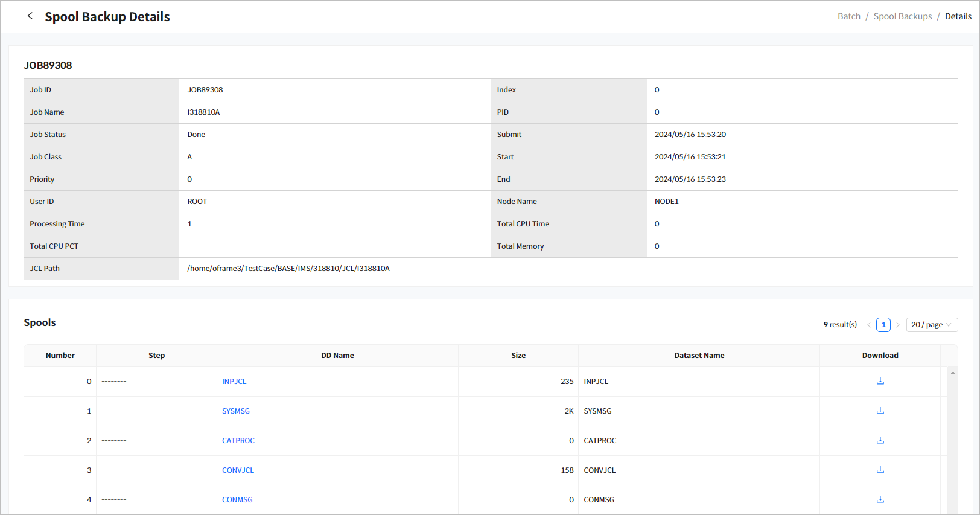Download the CONVJCL spool file
Image resolution: width=980 pixels, height=515 pixels.
(x=880, y=470)
